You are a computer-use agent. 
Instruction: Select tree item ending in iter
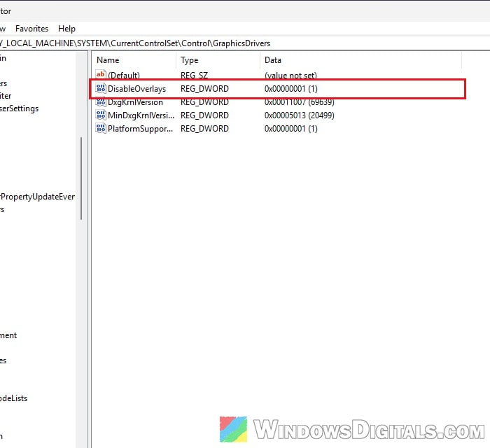(6, 96)
